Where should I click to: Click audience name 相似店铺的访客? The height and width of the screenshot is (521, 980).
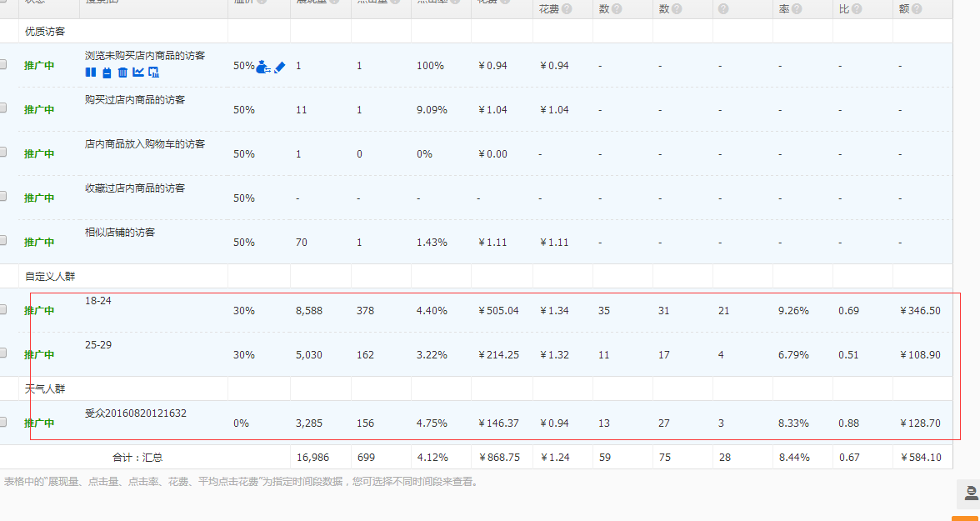pyautogui.click(x=120, y=232)
